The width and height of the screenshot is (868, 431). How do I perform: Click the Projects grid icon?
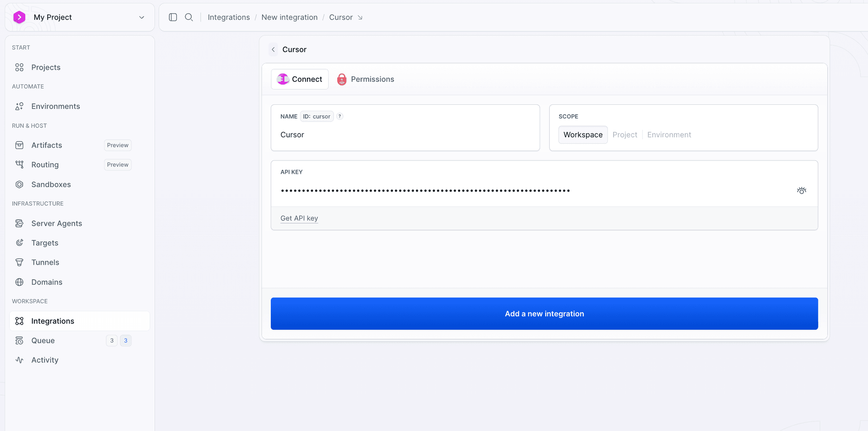[x=19, y=67]
